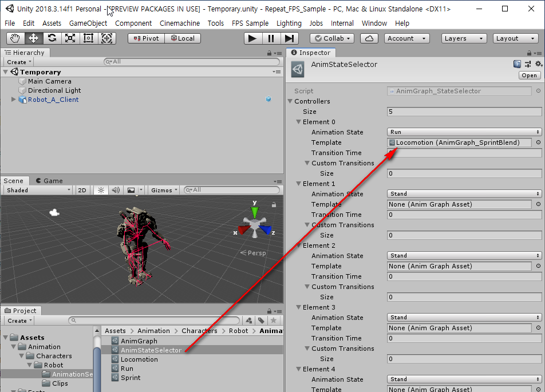The width and height of the screenshot is (545, 392).
Task: Click the Hierarchy search field
Action: tap(192, 61)
